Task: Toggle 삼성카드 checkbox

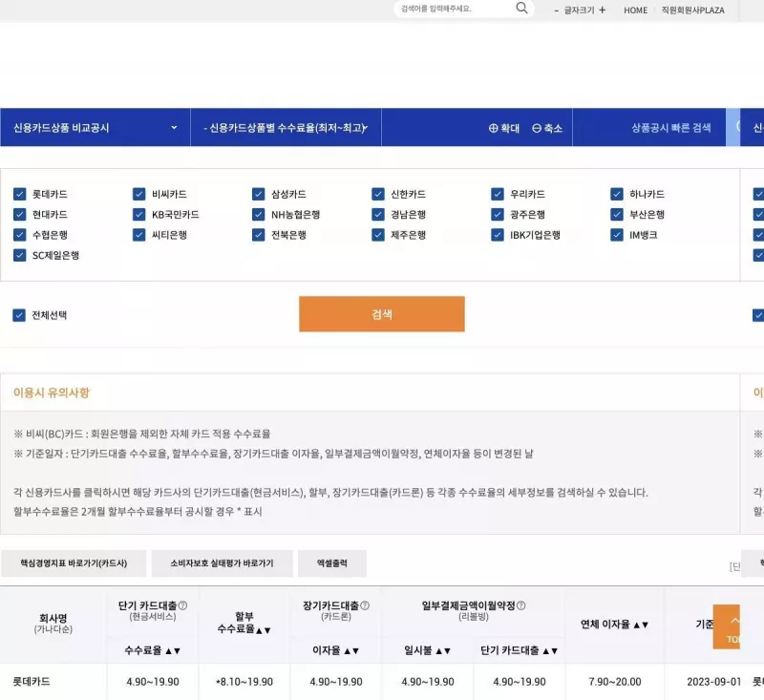Action: click(258, 195)
